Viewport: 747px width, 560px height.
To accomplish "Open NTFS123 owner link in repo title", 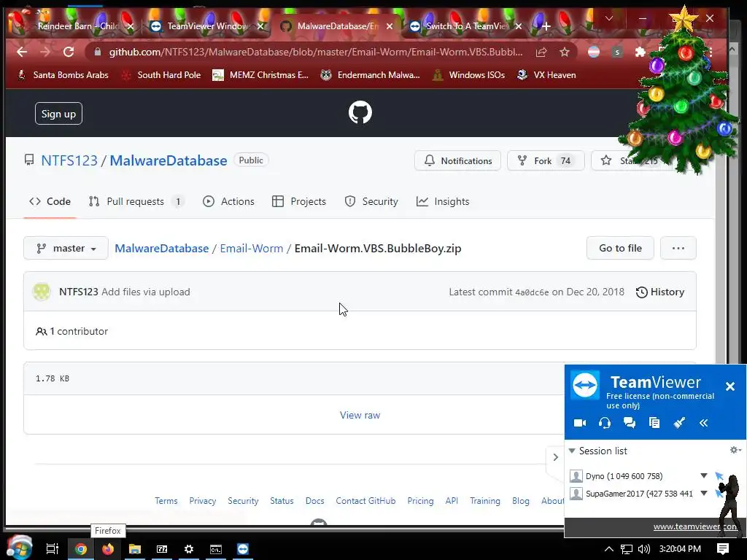I will click(x=69, y=160).
